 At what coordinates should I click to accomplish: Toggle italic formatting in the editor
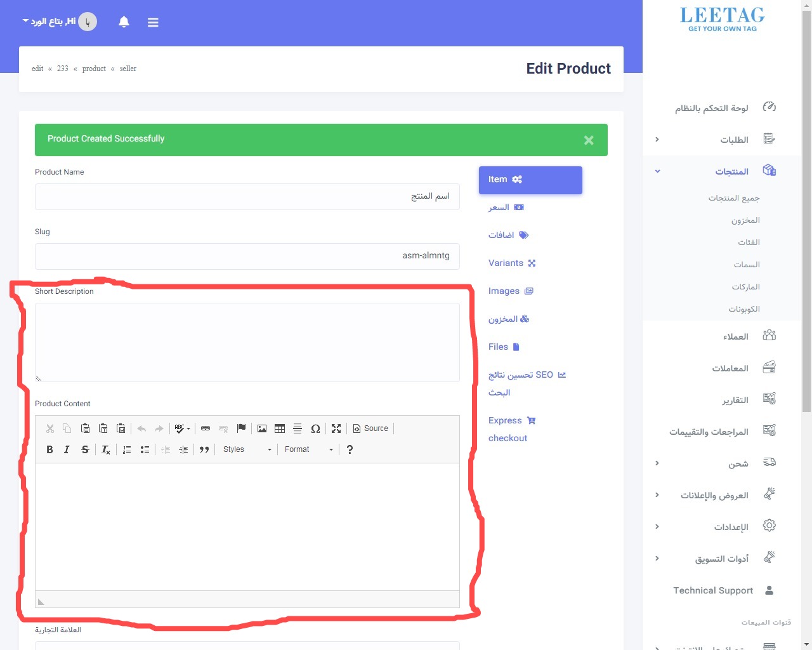67,449
